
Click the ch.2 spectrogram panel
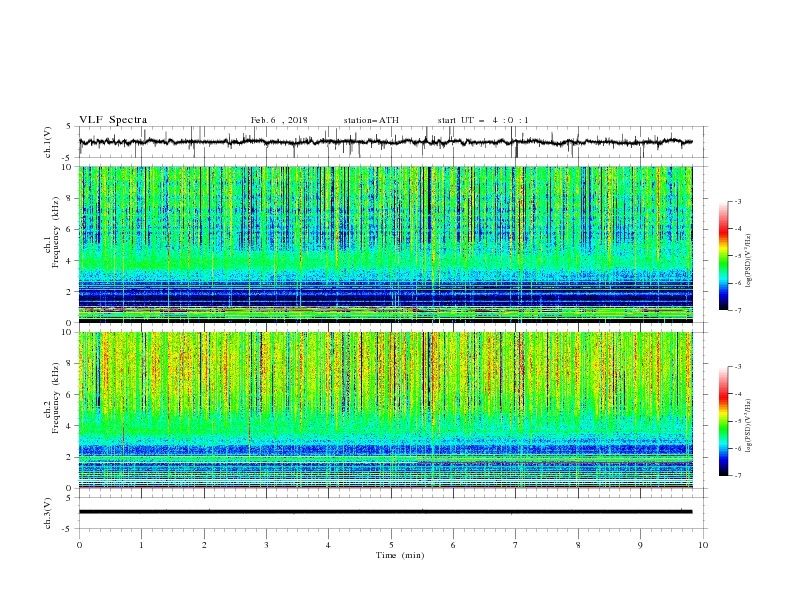click(x=386, y=410)
